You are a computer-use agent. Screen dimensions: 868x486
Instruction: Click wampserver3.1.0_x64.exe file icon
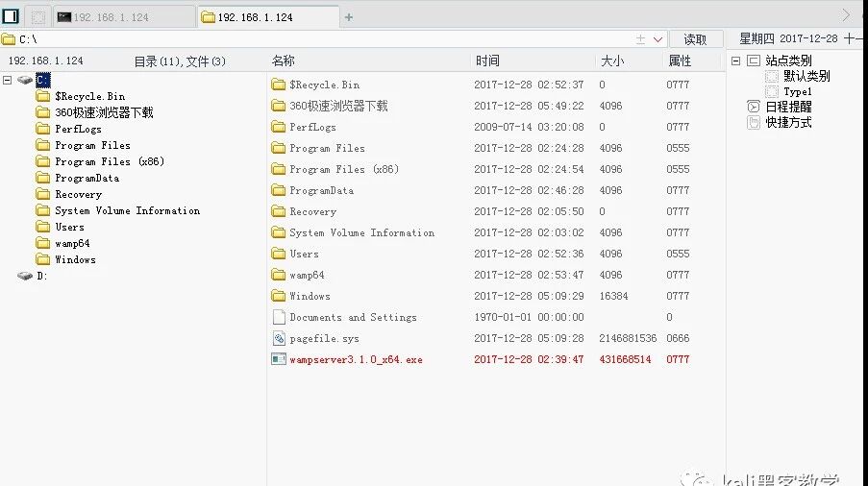click(279, 359)
